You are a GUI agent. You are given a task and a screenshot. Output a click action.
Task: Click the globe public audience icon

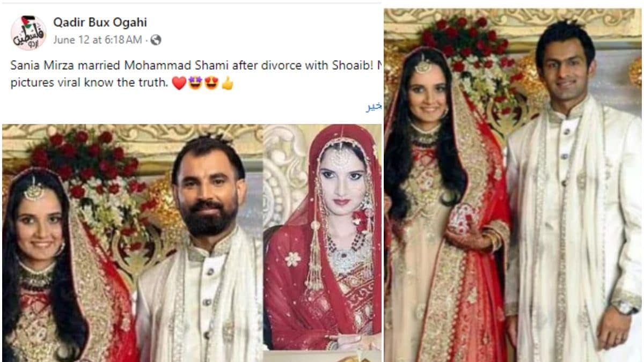(156, 40)
